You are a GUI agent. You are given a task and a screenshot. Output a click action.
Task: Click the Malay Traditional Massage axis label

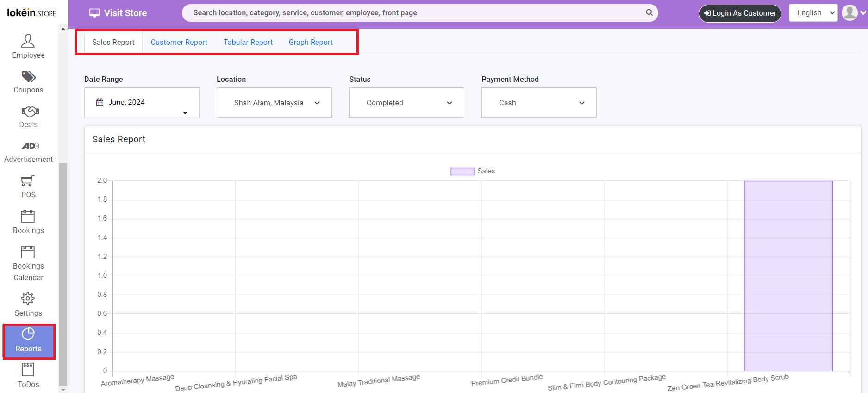coord(379,381)
